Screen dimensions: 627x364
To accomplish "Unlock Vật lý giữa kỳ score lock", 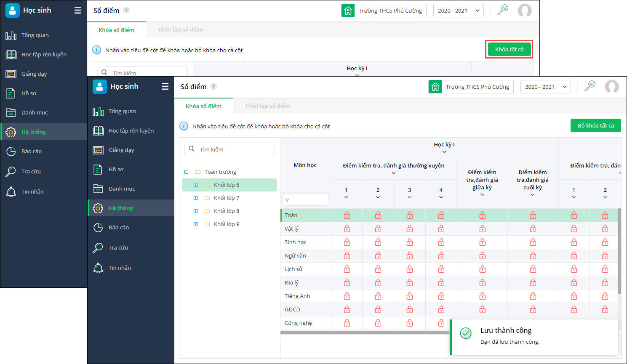I will pos(483,229).
